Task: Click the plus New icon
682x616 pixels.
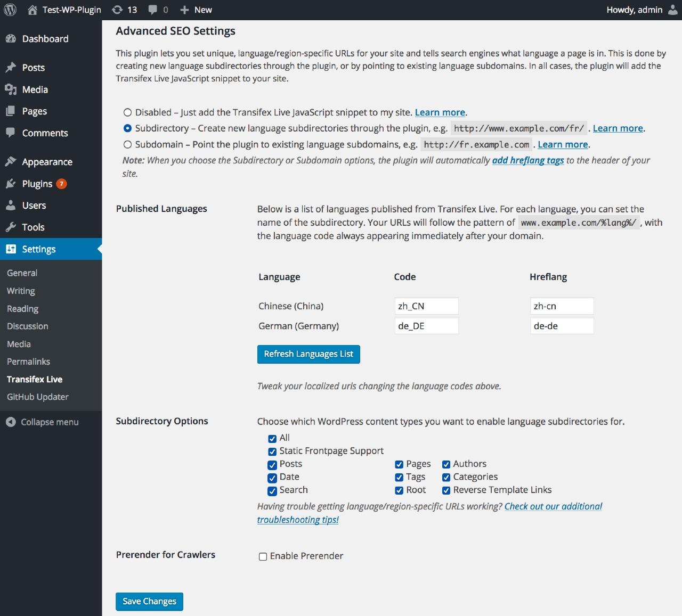Action: click(x=184, y=10)
